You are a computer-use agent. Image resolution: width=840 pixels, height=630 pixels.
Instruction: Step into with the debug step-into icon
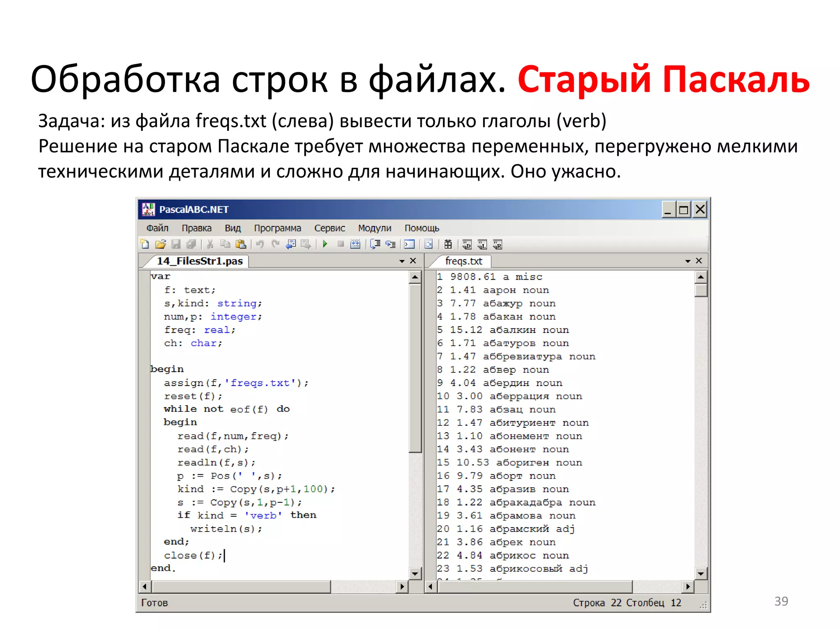[x=390, y=244]
